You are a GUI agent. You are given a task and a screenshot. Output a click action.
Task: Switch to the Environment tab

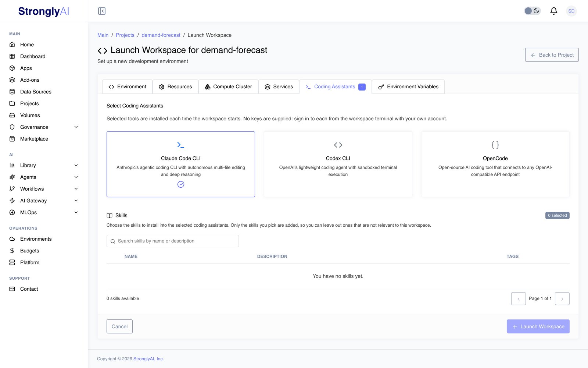127,87
